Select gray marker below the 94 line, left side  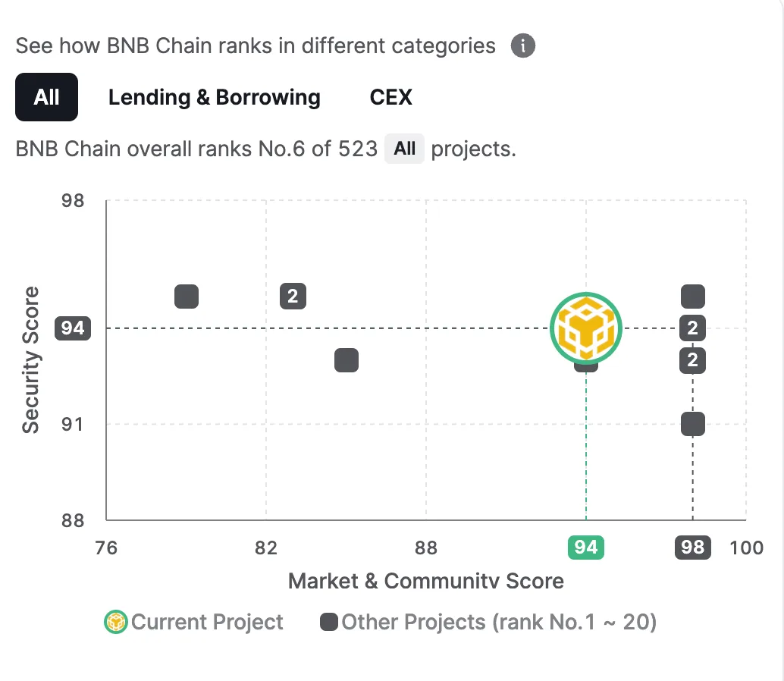click(347, 360)
